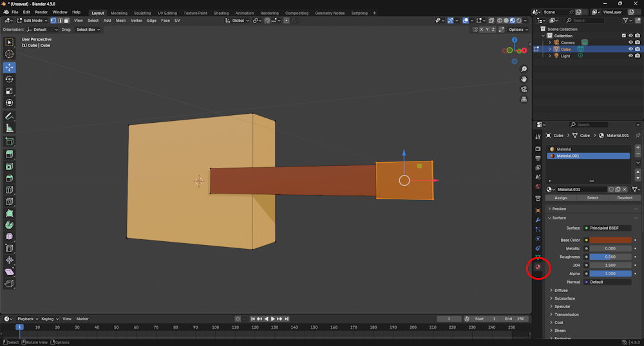Switch to the Sculpting workspace tab

[142, 13]
